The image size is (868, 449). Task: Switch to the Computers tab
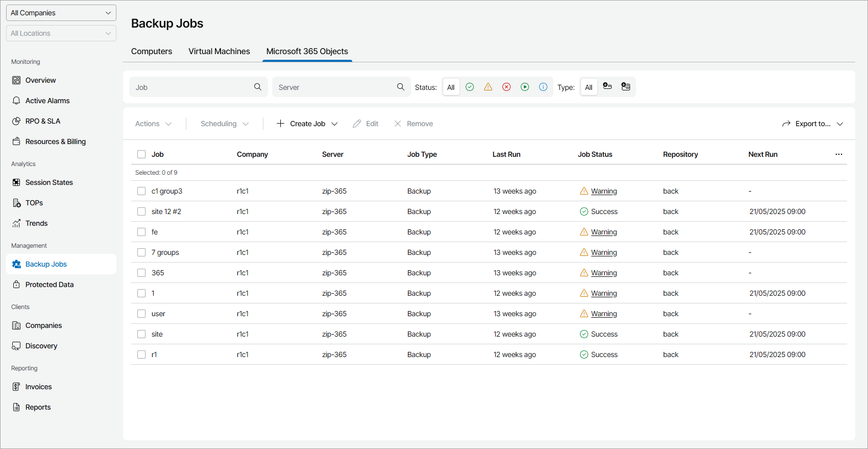click(x=152, y=51)
